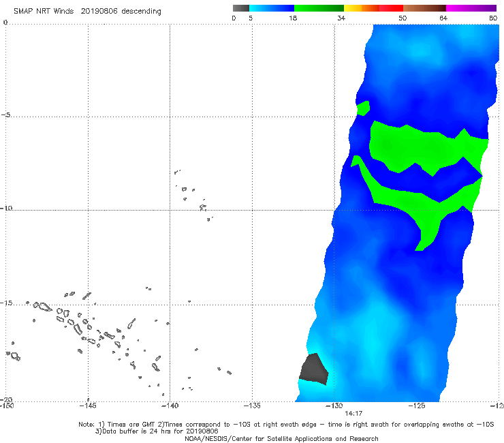Click the "-135" longitude axis label

[252, 406]
